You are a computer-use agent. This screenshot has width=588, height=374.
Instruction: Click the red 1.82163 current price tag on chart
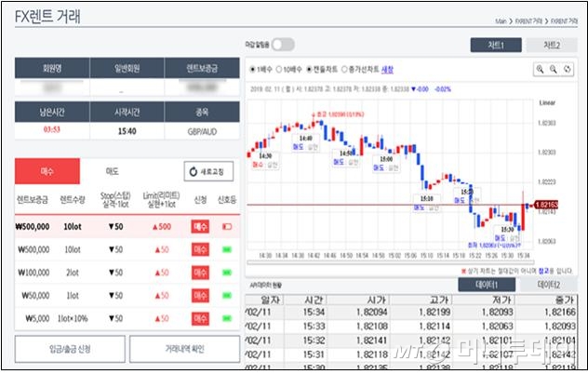546,205
